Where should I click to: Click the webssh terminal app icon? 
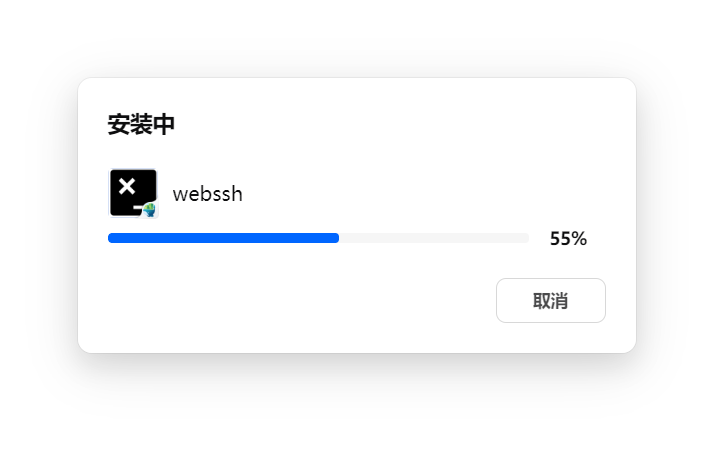pyautogui.click(x=133, y=192)
